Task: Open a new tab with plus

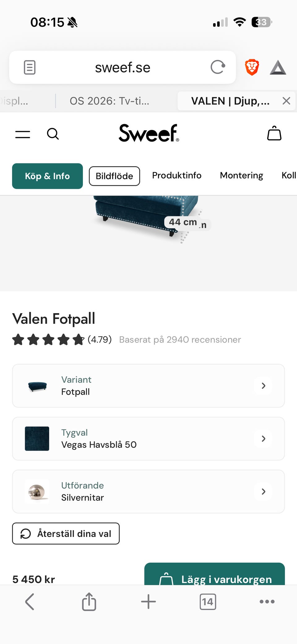Action: 148,602
